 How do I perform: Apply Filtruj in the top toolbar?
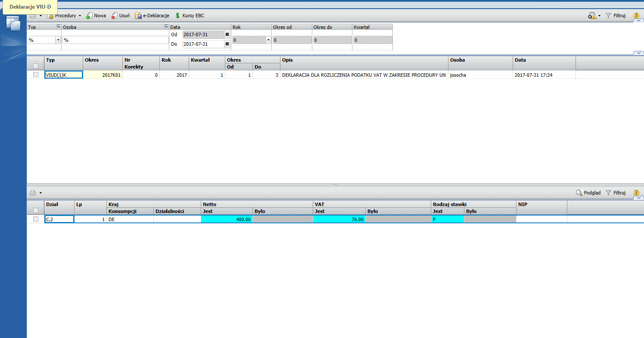[x=616, y=16]
